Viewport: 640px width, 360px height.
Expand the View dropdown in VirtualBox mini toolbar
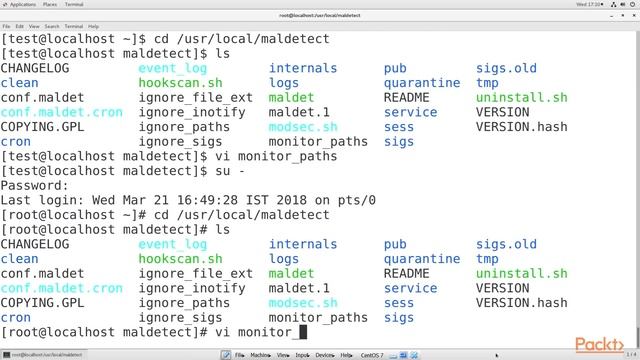pos(283,356)
